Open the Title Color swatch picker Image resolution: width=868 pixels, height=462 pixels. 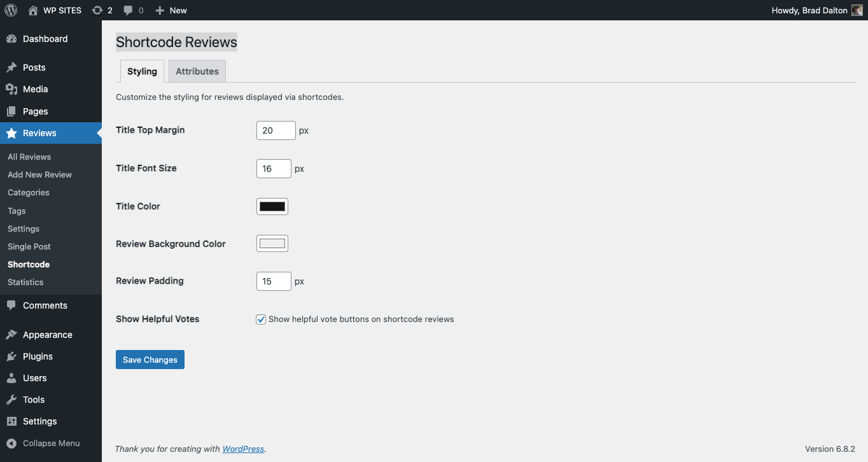272,206
